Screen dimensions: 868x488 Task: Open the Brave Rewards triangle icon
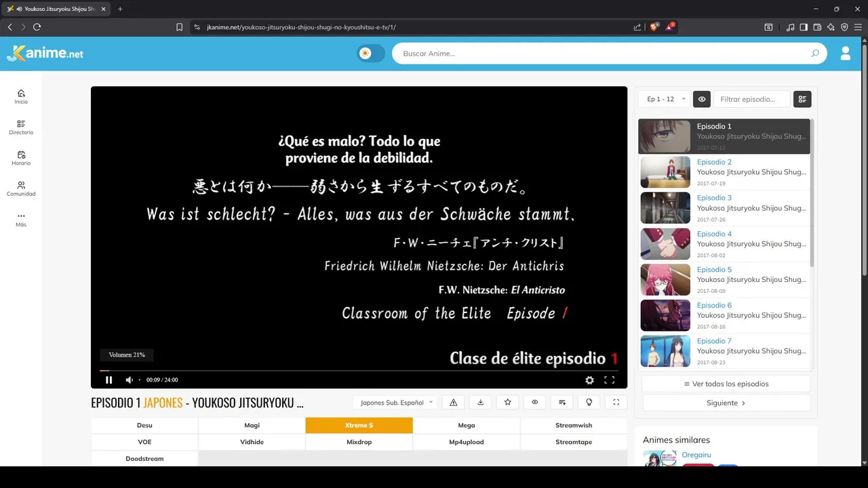click(670, 27)
